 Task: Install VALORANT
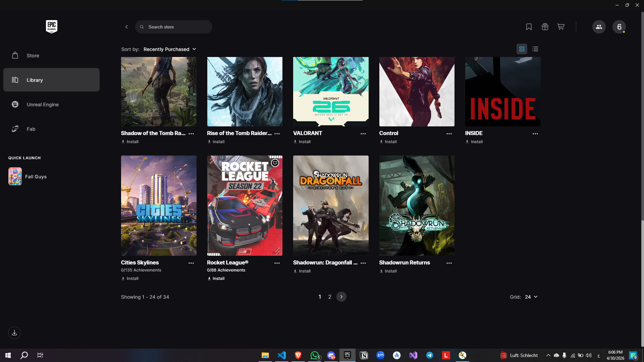click(302, 142)
